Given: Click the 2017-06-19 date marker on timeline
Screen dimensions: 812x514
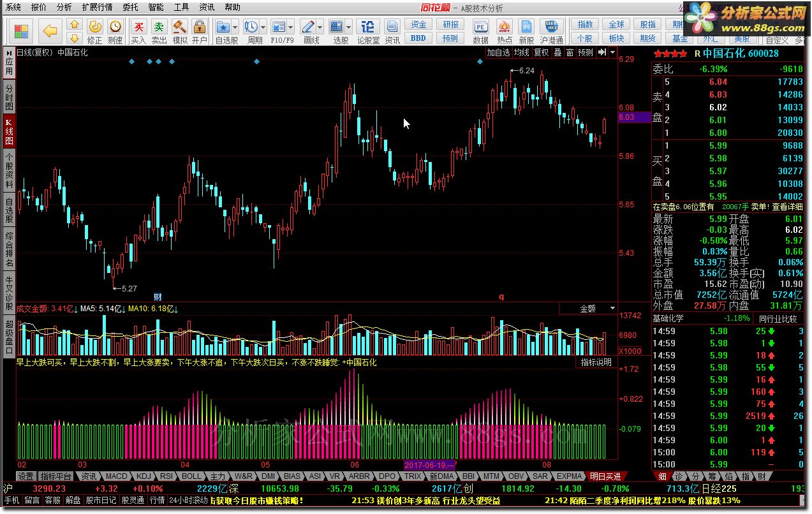Looking at the screenshot, I should 429,465.
